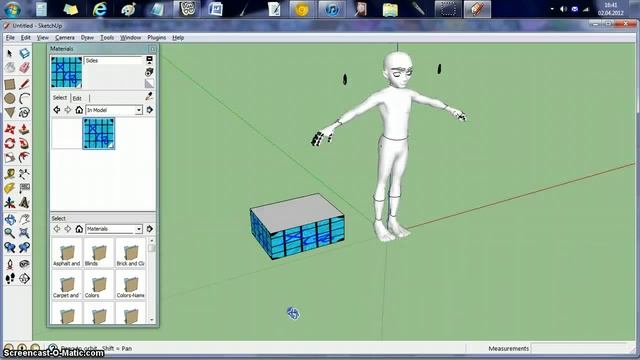Select the Dimension tool
Viewport: 640px width, 360px height.
point(24,174)
